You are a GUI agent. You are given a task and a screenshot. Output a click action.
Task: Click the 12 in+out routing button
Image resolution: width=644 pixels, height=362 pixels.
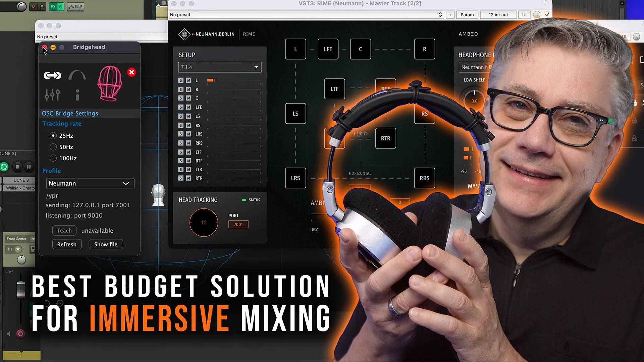498,14
